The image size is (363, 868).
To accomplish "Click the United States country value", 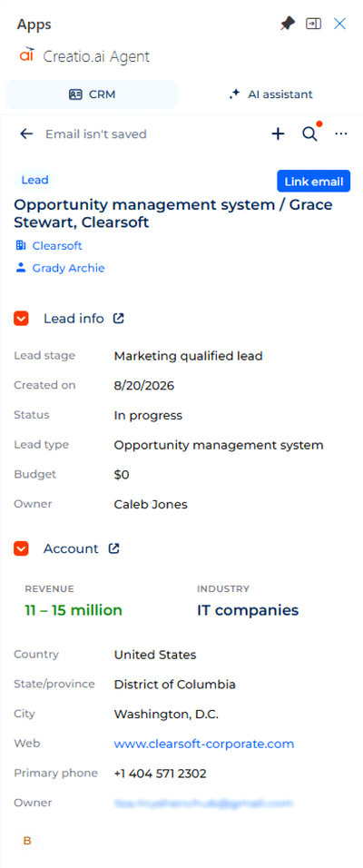I will [x=155, y=655].
